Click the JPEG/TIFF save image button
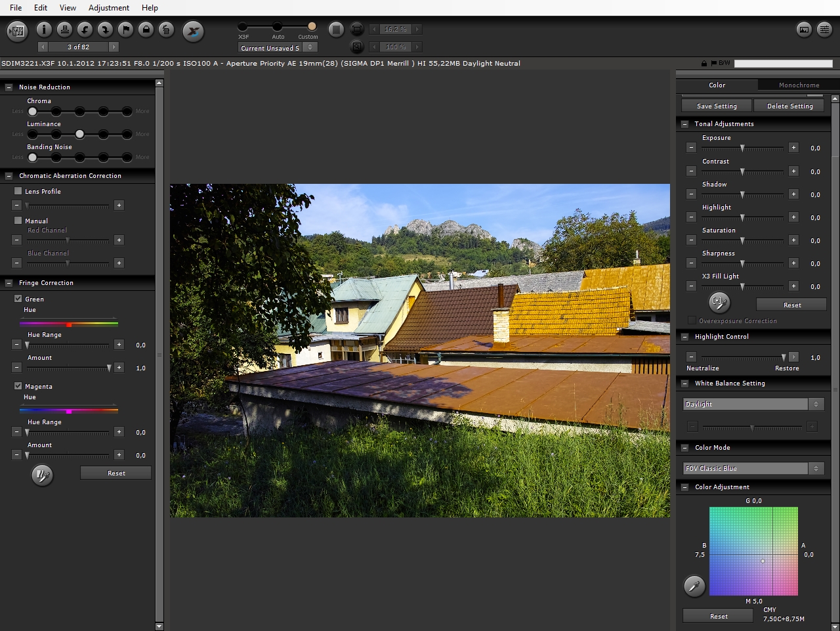This screenshot has width=840, height=631. click(18, 31)
